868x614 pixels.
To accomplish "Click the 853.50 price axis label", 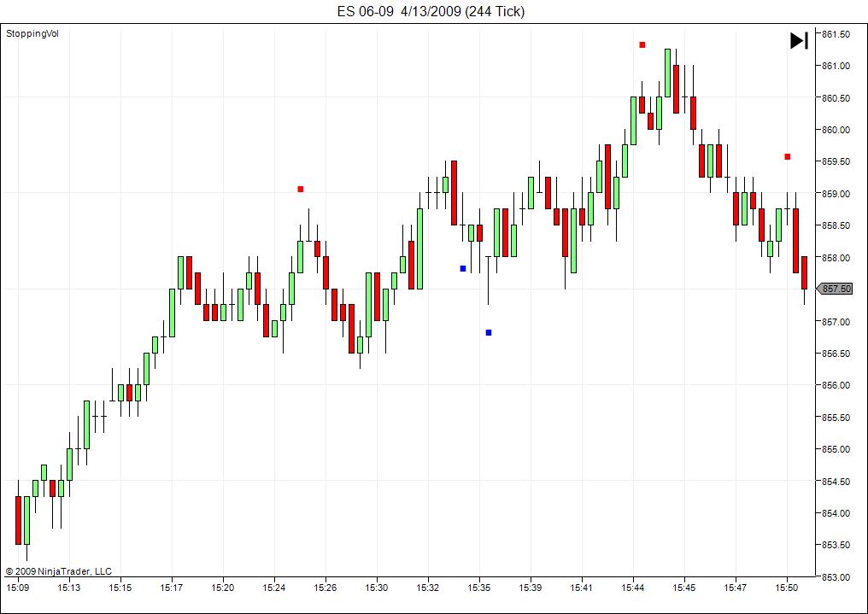I will (836, 545).
